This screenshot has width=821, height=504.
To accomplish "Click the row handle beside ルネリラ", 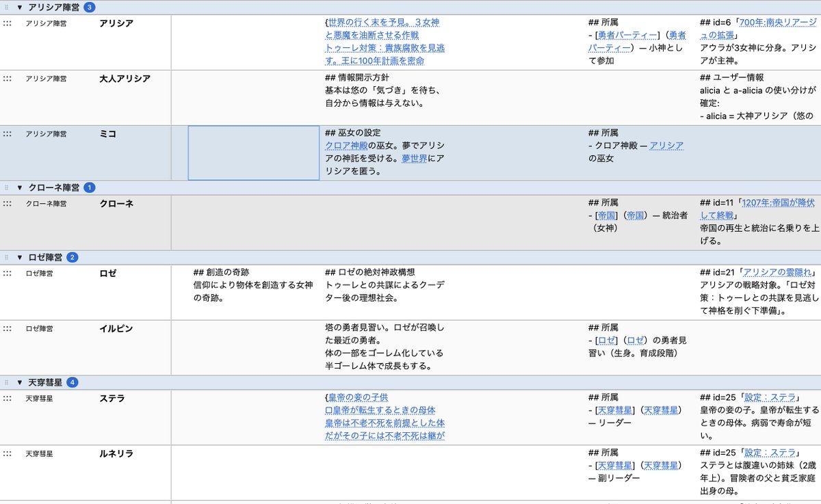I will coord(7,454).
